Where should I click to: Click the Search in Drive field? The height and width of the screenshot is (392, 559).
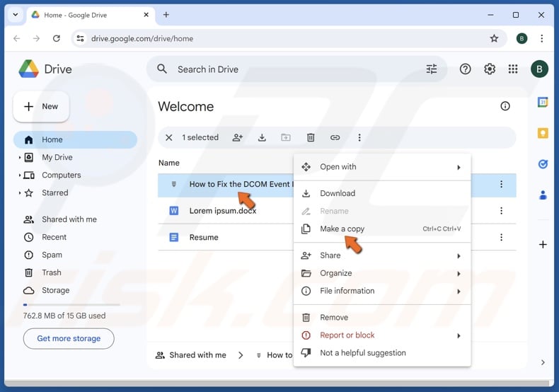[x=296, y=69]
